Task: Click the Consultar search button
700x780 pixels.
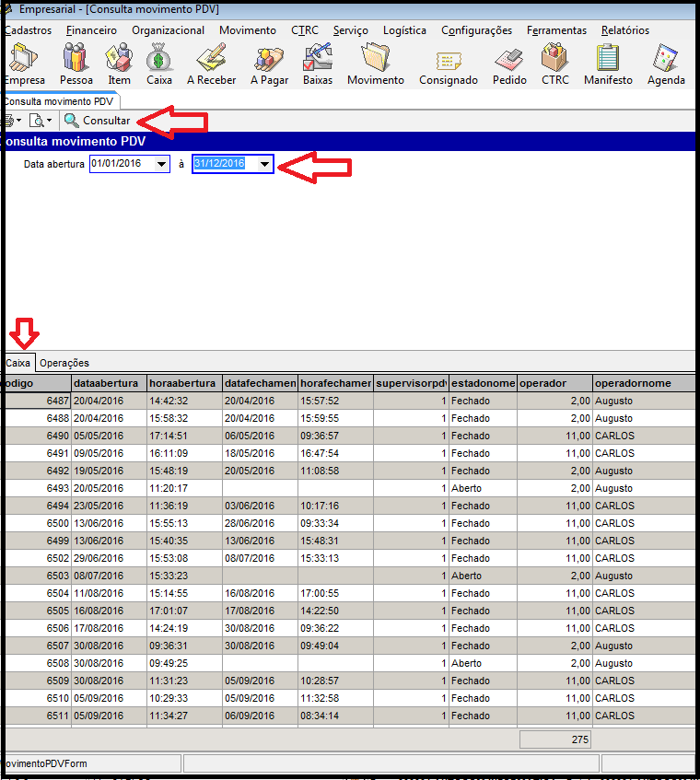Action: 98,121
